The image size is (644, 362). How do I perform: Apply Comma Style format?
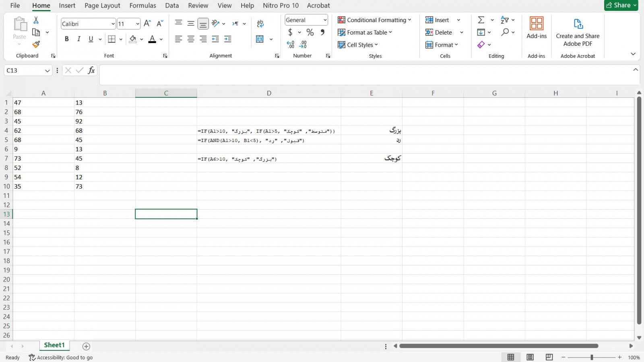click(x=322, y=32)
